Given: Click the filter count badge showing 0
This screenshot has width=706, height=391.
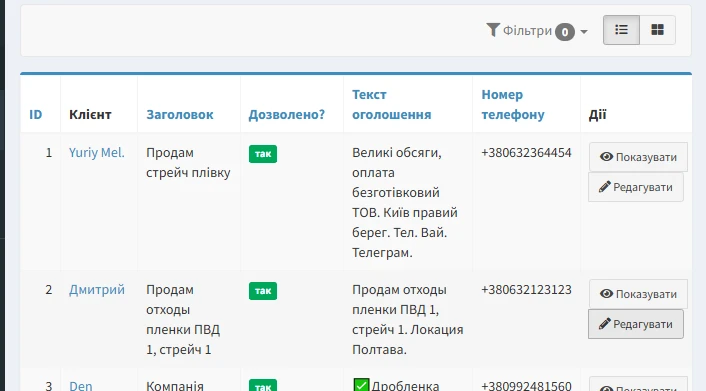Looking at the screenshot, I should point(565,32).
